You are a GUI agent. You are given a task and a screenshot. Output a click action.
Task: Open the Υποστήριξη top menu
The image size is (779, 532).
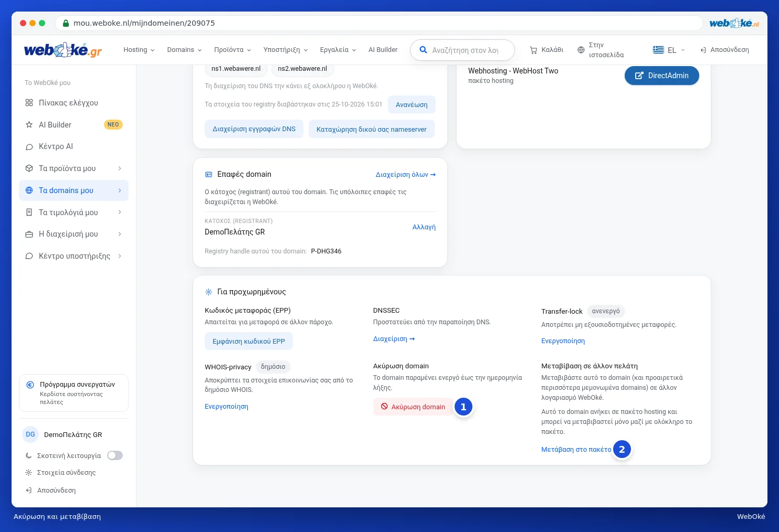click(x=286, y=50)
